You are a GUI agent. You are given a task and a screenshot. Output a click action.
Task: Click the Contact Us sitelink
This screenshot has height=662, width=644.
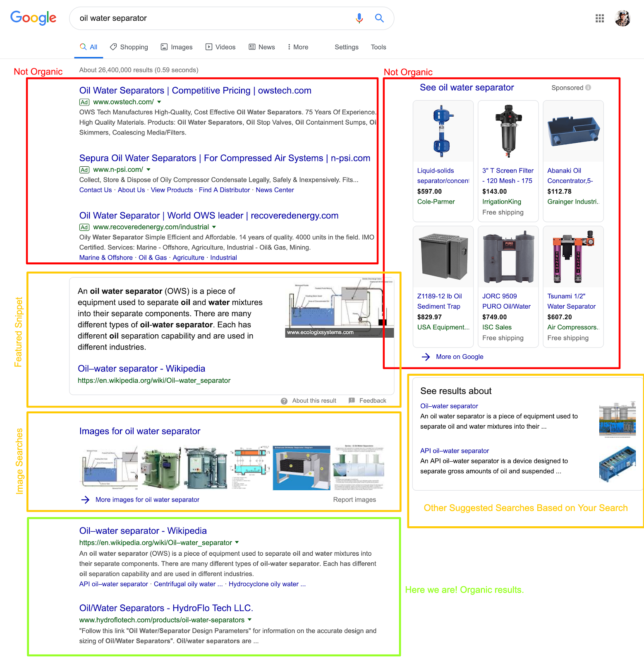(96, 190)
